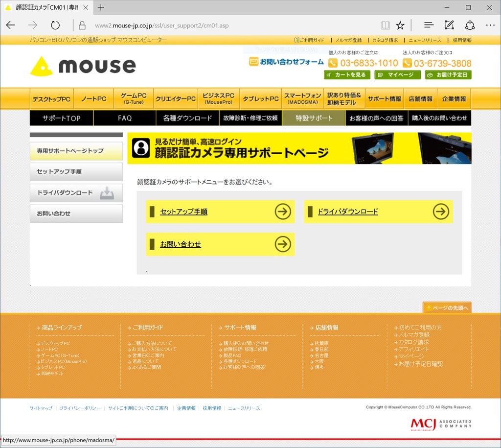Open the browser More actions ellipsis
Viewport: 501px width, 448px height.
point(490,25)
